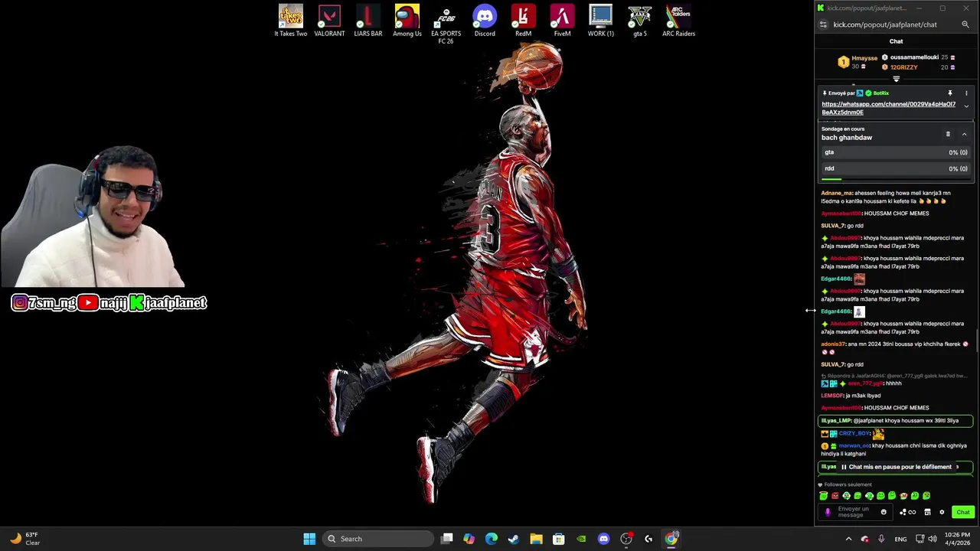Resume chat via the paused-scrolling banner
Viewport: 980px width, 551px height.
tap(896, 467)
